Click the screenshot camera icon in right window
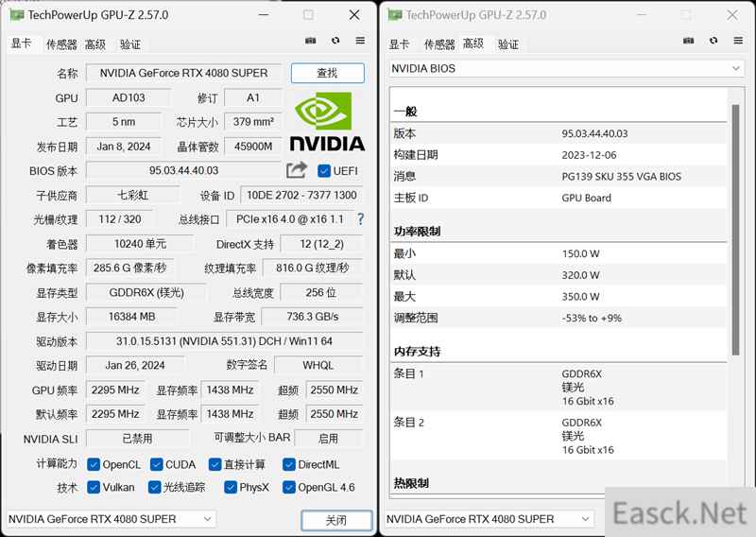Screen dimensions: 756x537 [x=689, y=41]
